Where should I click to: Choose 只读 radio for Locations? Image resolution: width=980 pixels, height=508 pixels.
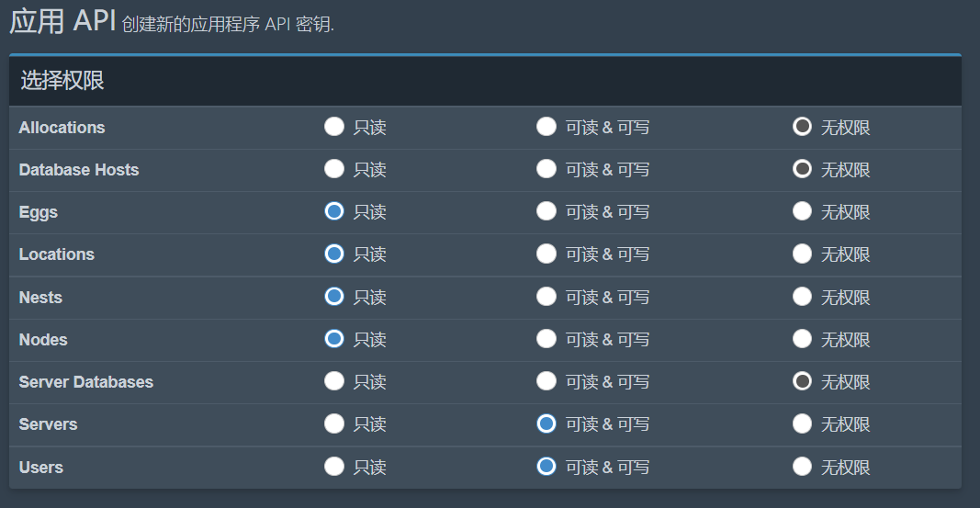[x=334, y=254]
